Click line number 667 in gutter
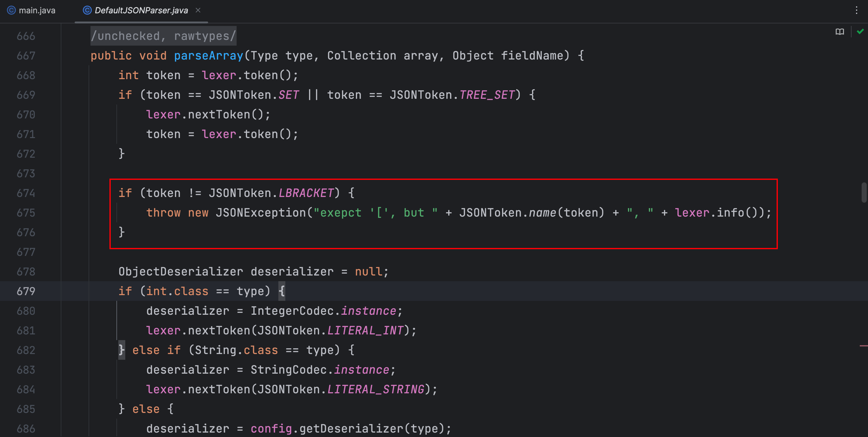 26,56
